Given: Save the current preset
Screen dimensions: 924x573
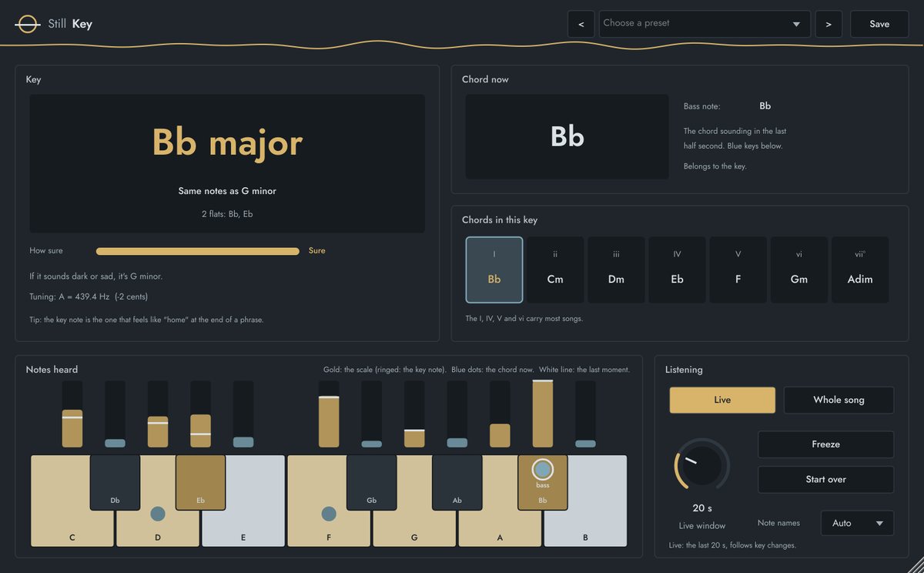Looking at the screenshot, I should point(879,24).
